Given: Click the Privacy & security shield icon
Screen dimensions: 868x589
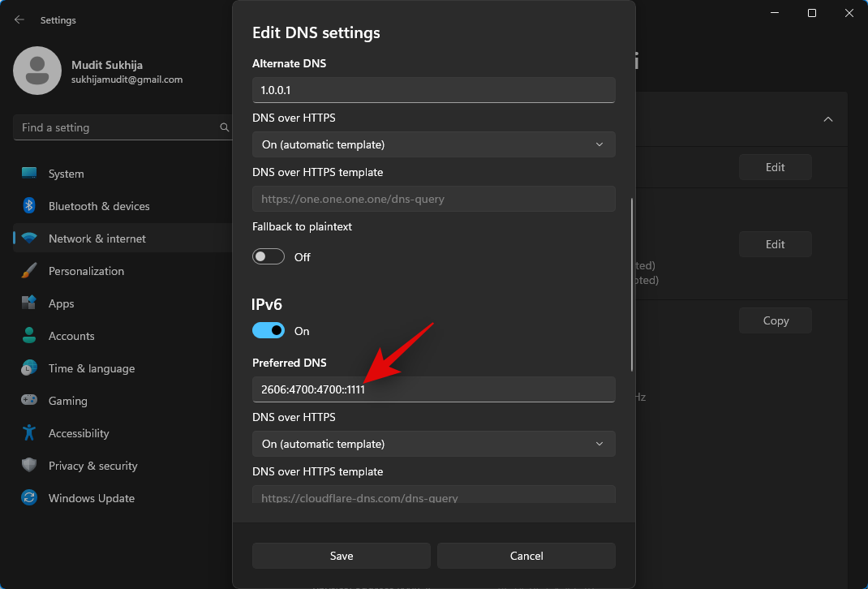Looking at the screenshot, I should [x=29, y=466].
